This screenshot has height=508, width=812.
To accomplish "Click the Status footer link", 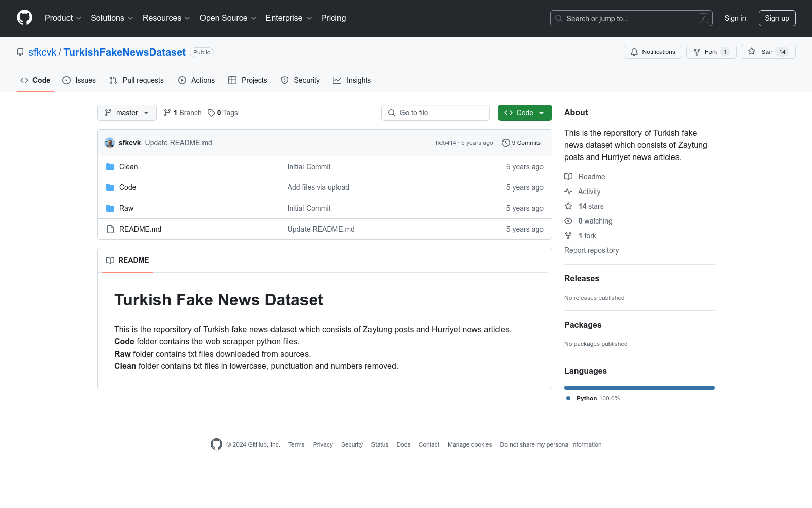I will point(380,444).
